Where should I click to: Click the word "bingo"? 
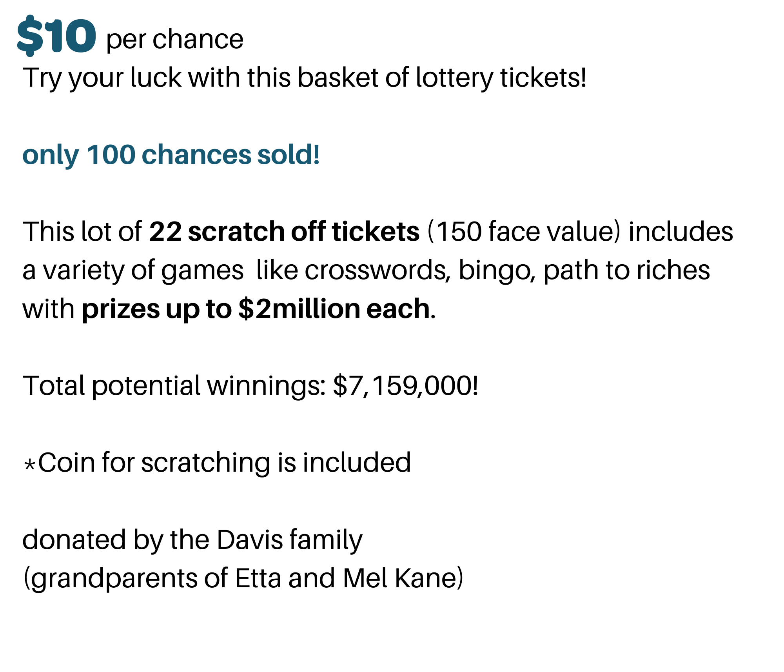point(496,270)
